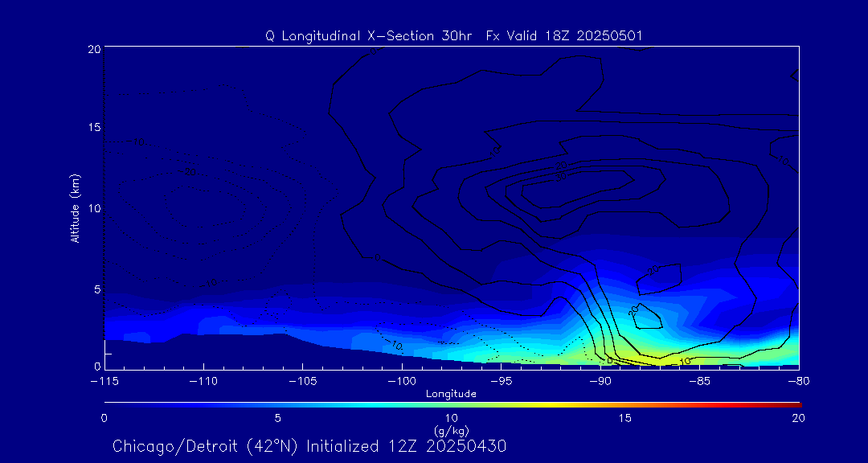Click the colorbar scale label 5

[x=278, y=419]
